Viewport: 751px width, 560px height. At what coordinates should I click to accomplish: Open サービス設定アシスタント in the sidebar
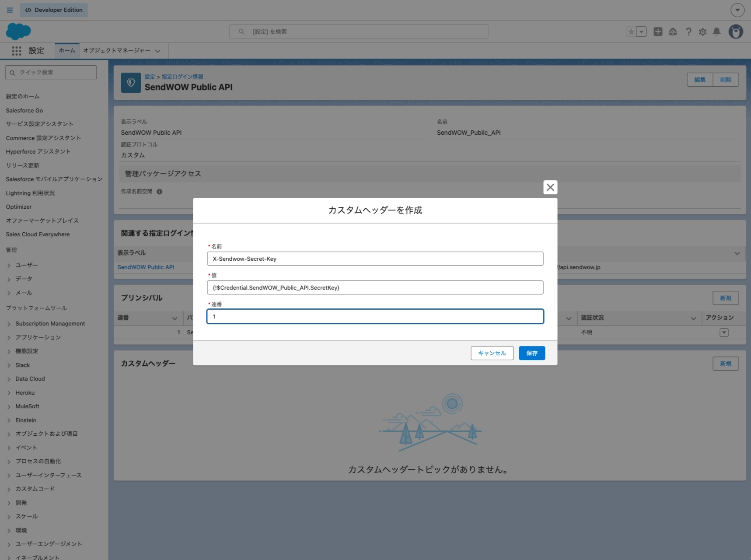(x=39, y=124)
